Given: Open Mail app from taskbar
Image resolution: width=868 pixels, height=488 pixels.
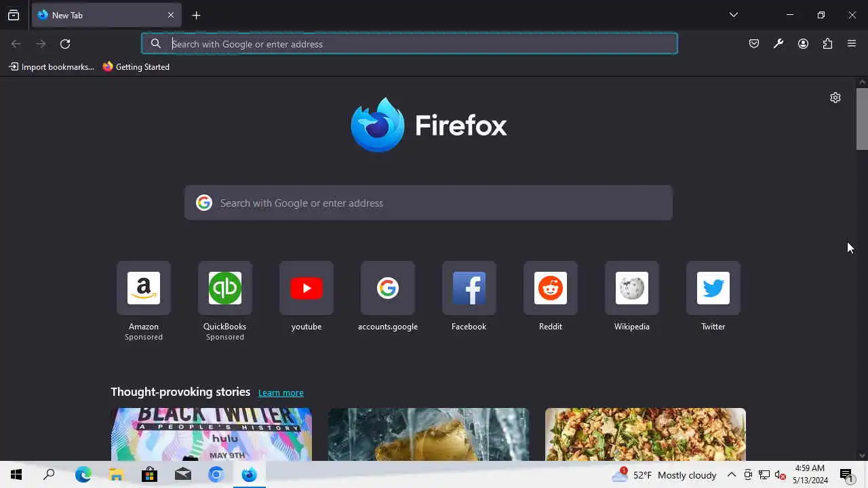Looking at the screenshot, I should tap(182, 475).
